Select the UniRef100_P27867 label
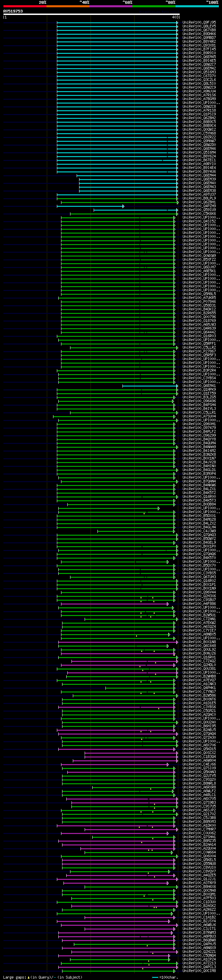 (199, 351)
